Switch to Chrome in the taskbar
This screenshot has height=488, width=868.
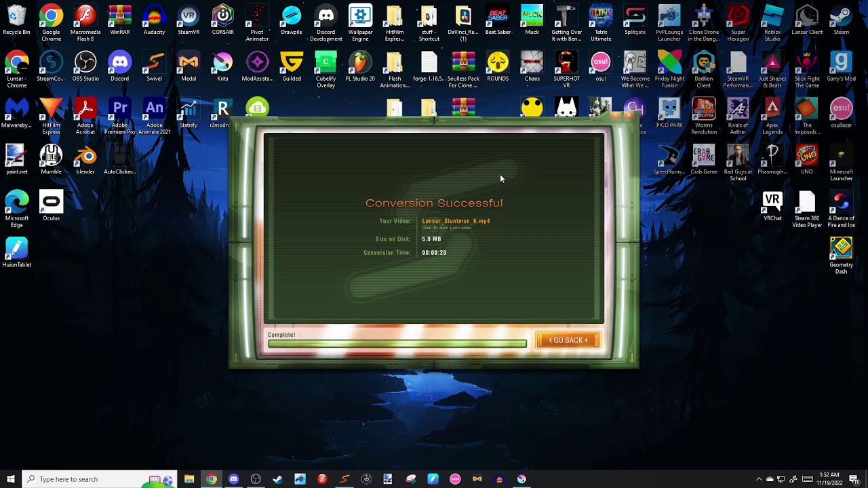pyautogui.click(x=212, y=479)
